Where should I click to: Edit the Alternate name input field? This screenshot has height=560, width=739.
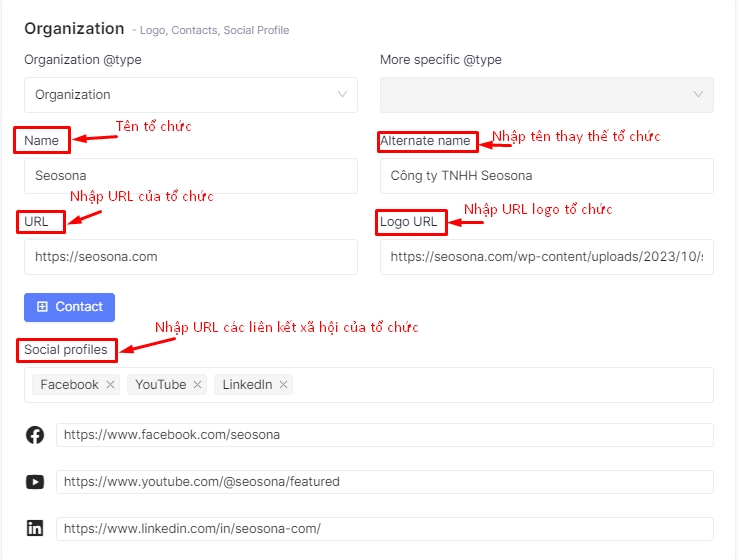547,176
